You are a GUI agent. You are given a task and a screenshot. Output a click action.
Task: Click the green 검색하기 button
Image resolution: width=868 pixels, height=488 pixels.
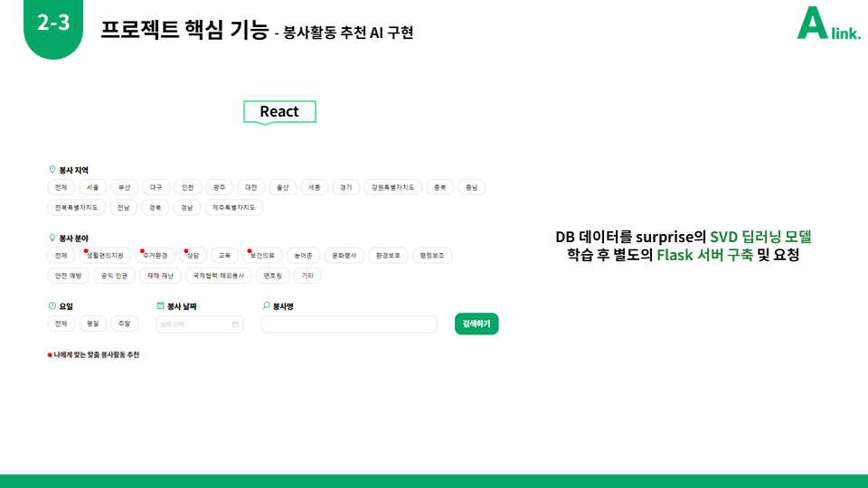click(x=476, y=324)
